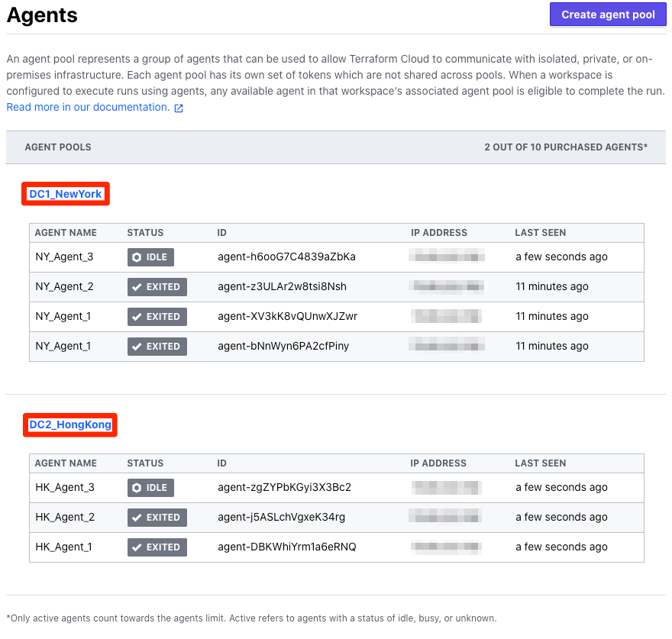This screenshot has height=639, width=672.
Task: Click the EXITED badge for agent-XV3kK8vQUnwXJZwr
Action: pyautogui.click(x=157, y=317)
